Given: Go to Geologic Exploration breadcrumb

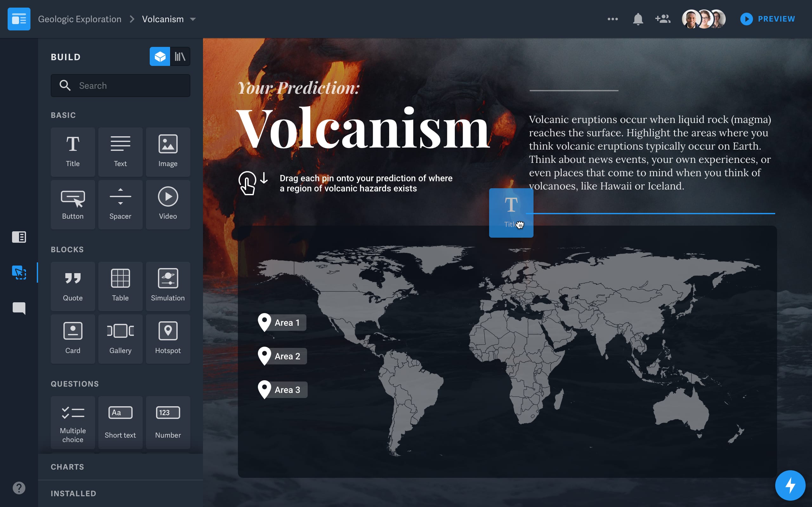Looking at the screenshot, I should pos(80,19).
